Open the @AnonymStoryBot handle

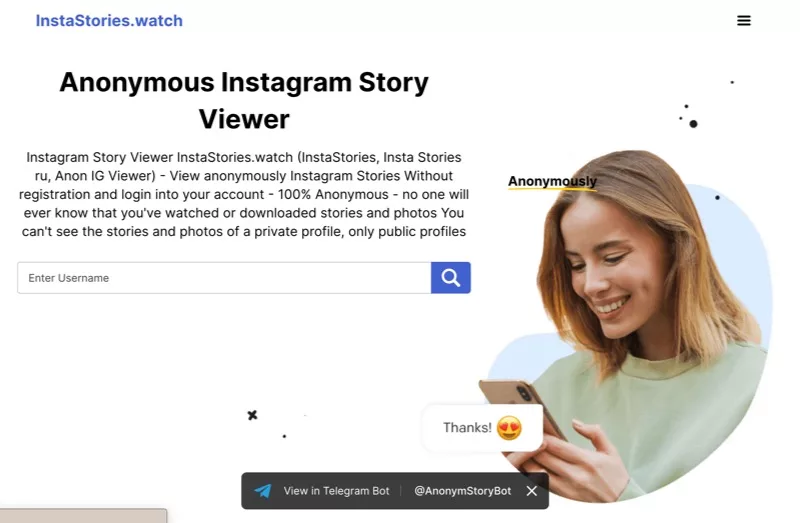[462, 491]
